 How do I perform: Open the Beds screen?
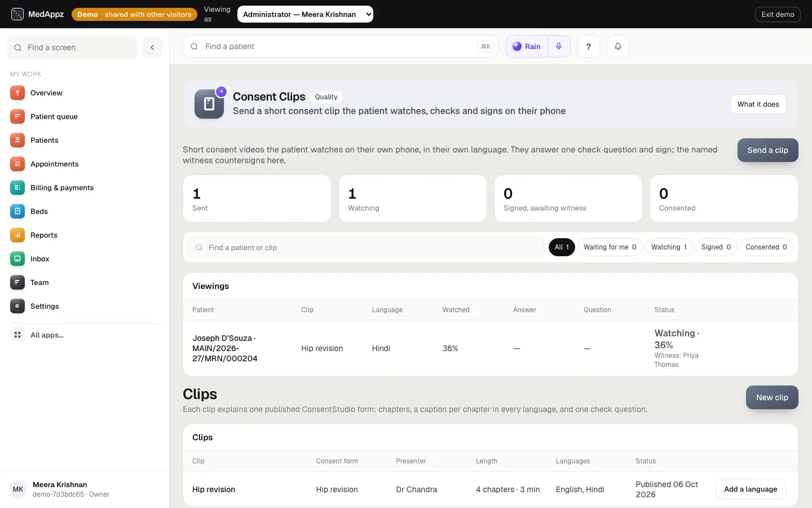85,211
